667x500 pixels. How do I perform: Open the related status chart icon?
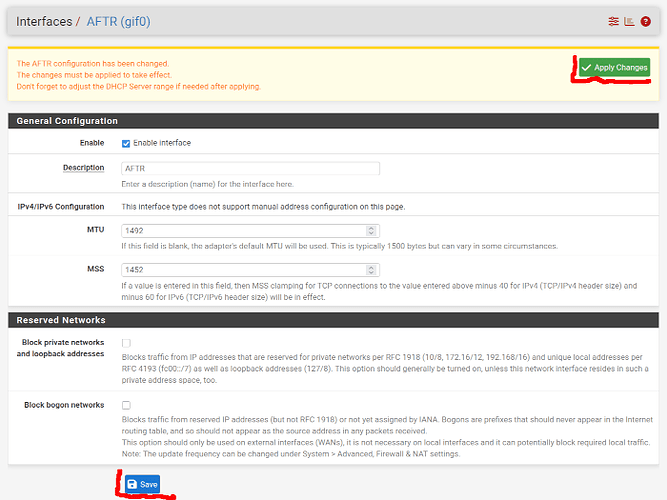coord(629,21)
